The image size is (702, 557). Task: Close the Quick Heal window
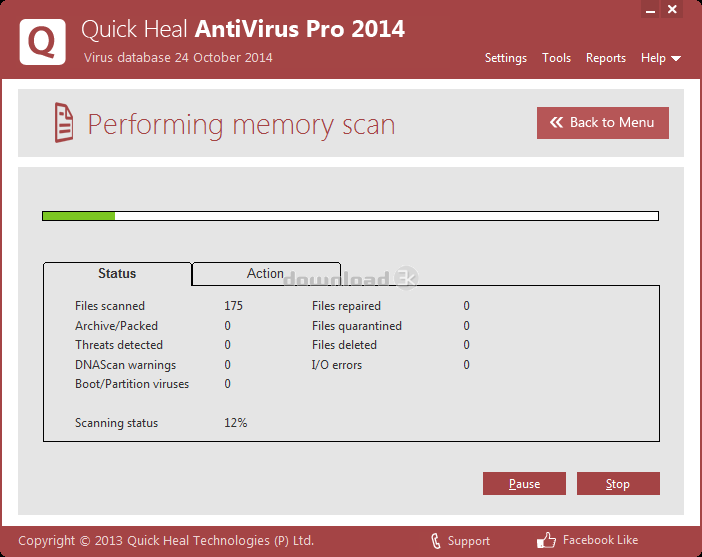coord(672,9)
